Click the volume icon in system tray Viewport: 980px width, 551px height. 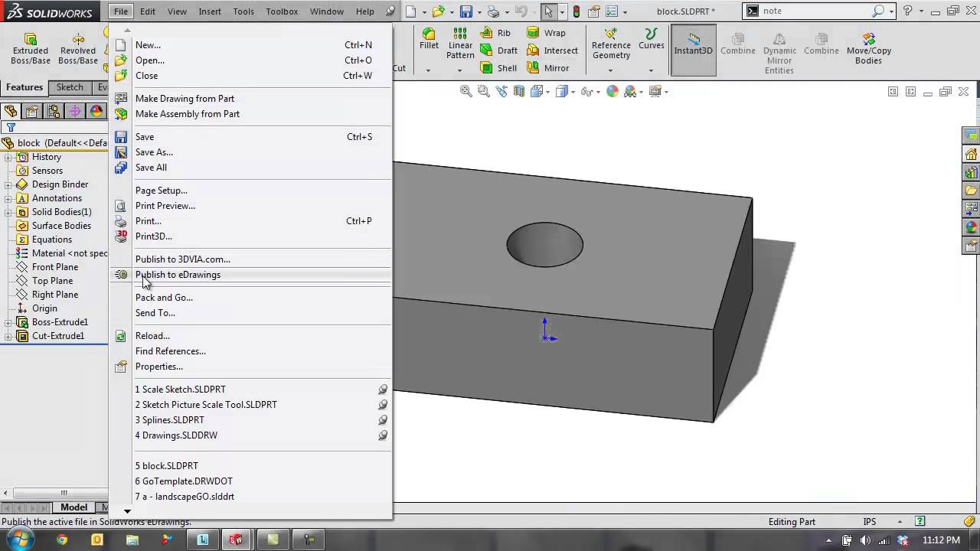pyautogui.click(x=867, y=540)
